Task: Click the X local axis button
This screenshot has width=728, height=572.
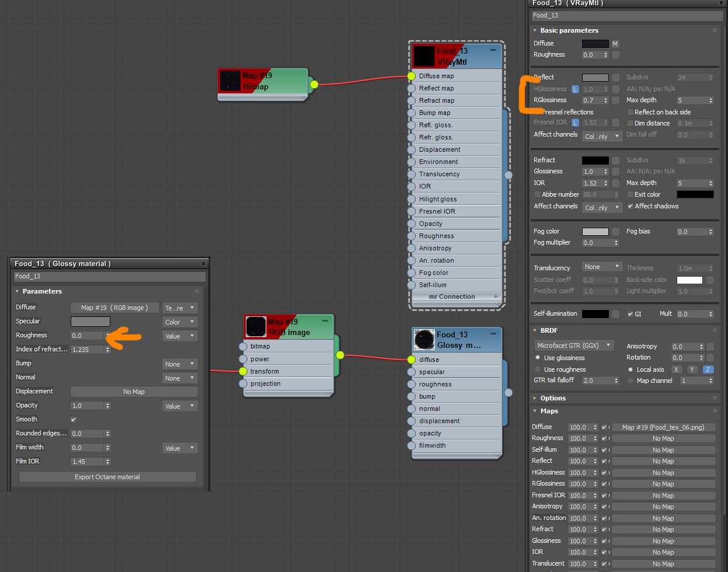Action: (x=675, y=369)
